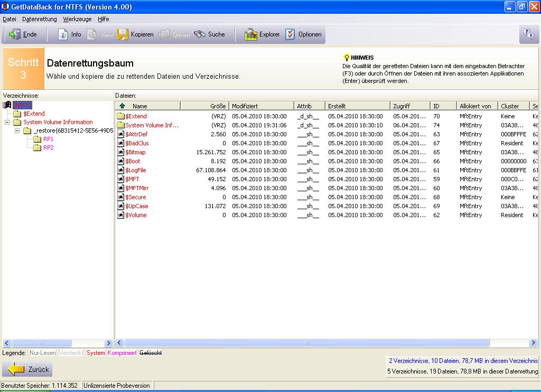Image resolution: width=541 pixels, height=392 pixels.
Task: Open the Explorer toolbar icon
Action: (251, 34)
